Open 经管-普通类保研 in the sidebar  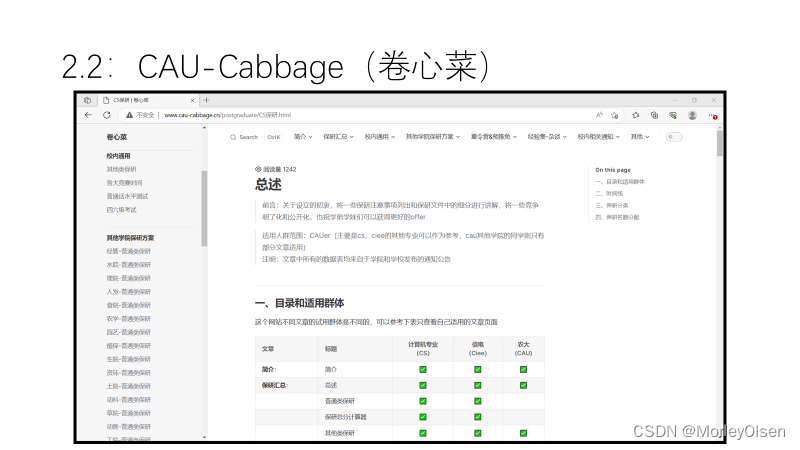click(129, 252)
